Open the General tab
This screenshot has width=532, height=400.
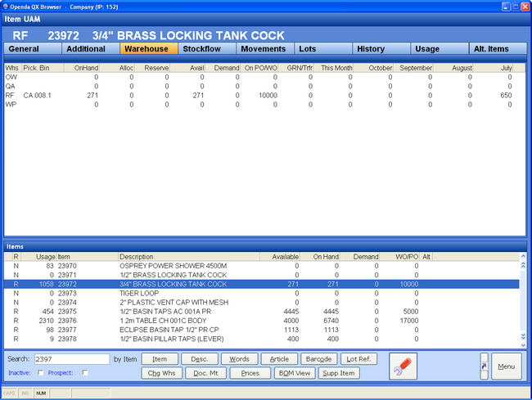coord(33,48)
